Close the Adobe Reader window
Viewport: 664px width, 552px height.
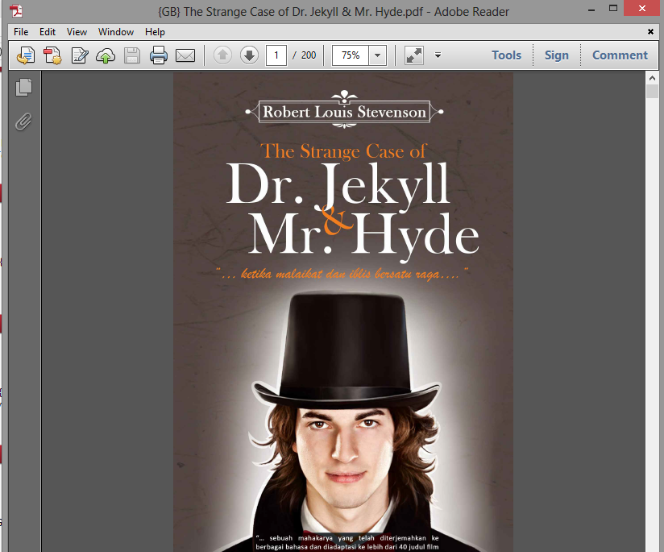(642, 8)
